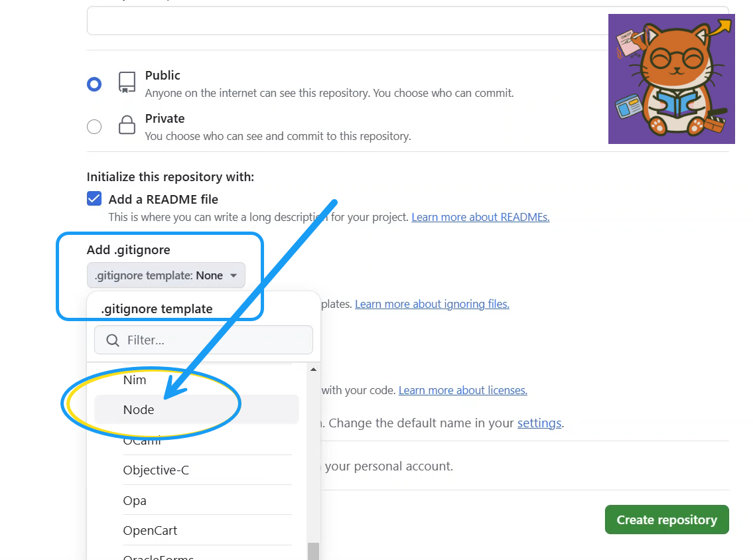Follow the Learn more about ignoring files link
This screenshot has height=560, width=753.
(x=432, y=304)
